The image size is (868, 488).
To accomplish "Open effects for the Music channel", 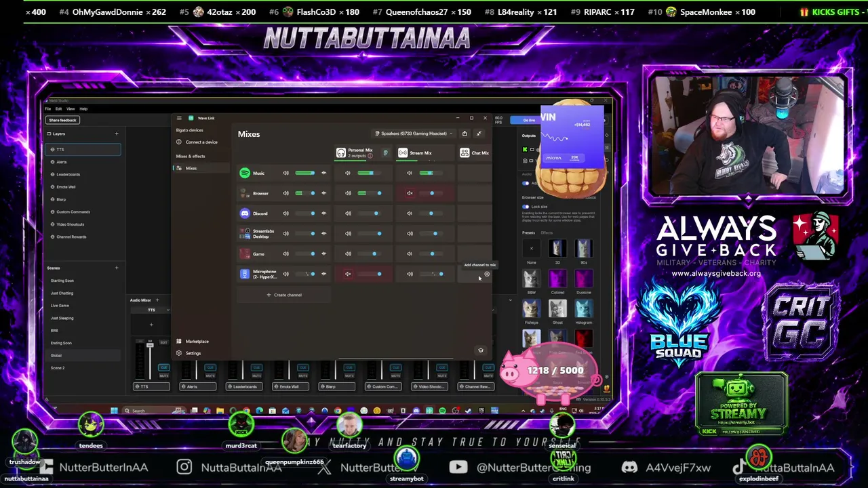I will pos(323,173).
